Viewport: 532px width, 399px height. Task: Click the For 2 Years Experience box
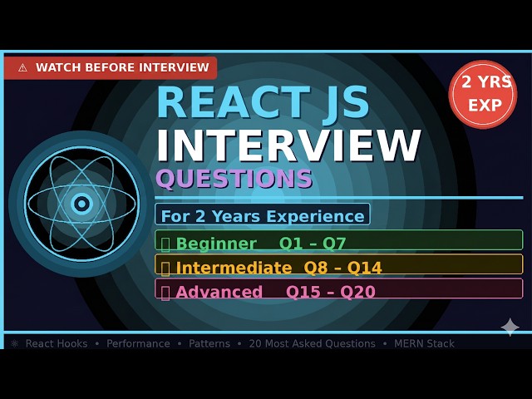(263, 214)
